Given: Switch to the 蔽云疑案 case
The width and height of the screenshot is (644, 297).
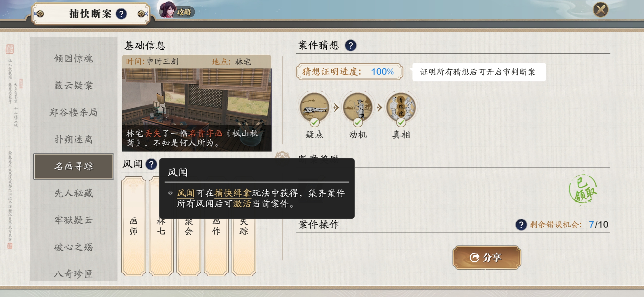Looking at the screenshot, I should pos(73,86).
